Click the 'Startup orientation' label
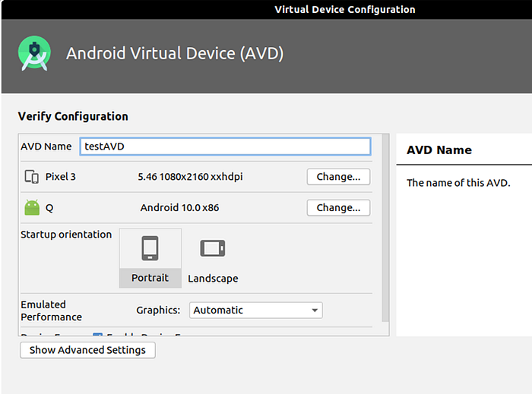This screenshot has width=532, height=394. pos(66,235)
